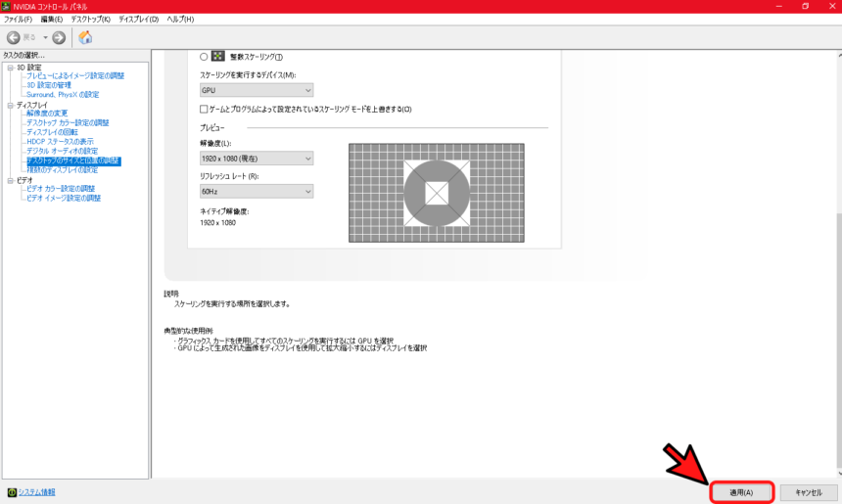The height and width of the screenshot is (504, 842).
Task: Select プレビューによるイメージ設定の調整 tree item
Action: (75, 75)
